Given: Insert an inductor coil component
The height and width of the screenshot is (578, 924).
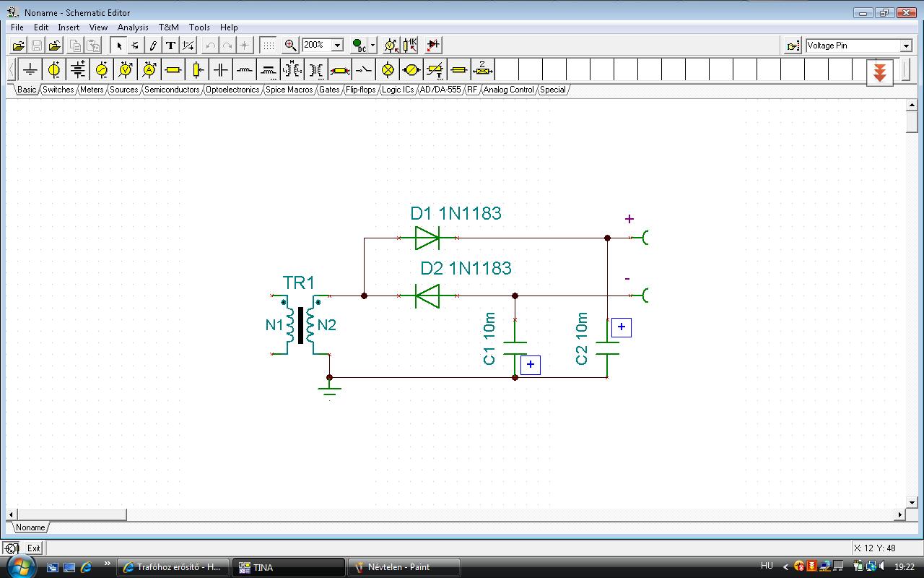Looking at the screenshot, I should 244,69.
